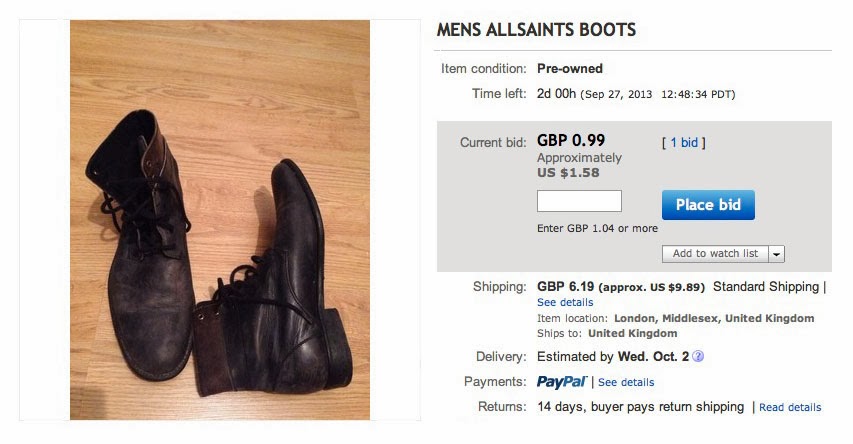Click the US $1.58 approximate price
The height and width of the screenshot is (444, 853).
(568, 173)
